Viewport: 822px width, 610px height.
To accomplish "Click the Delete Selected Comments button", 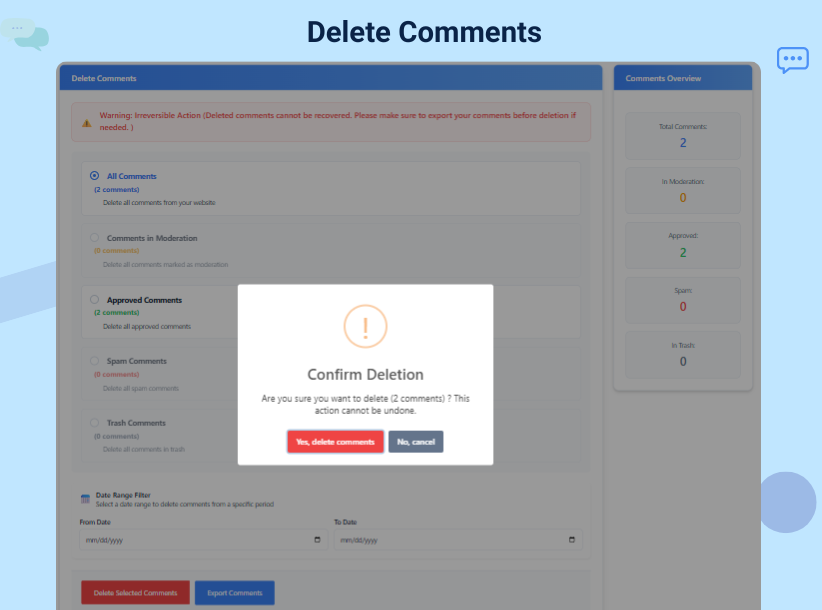I will pyautogui.click(x=135, y=593).
